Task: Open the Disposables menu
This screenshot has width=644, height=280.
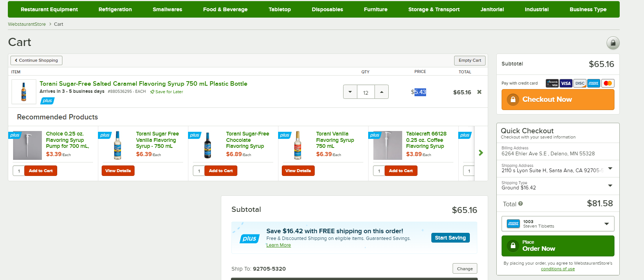Action: [327, 9]
